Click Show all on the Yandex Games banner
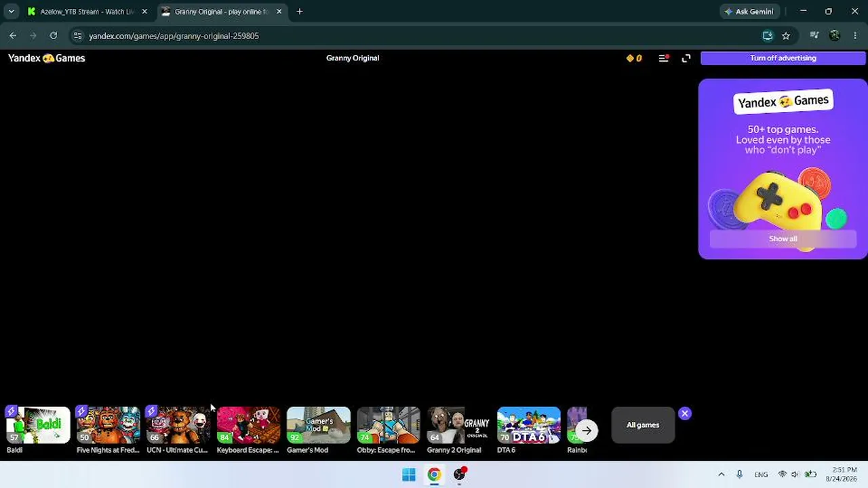Viewport: 868px width, 488px height. pyautogui.click(x=783, y=239)
